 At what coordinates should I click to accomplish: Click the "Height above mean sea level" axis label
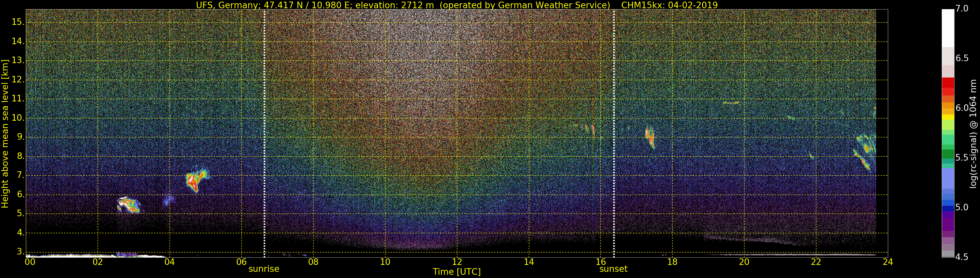coord(5,133)
